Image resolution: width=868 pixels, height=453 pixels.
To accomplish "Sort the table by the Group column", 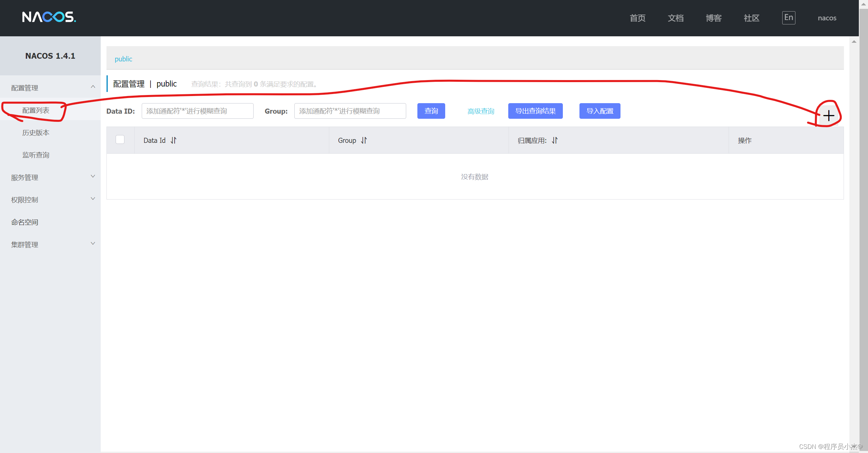I will (364, 140).
